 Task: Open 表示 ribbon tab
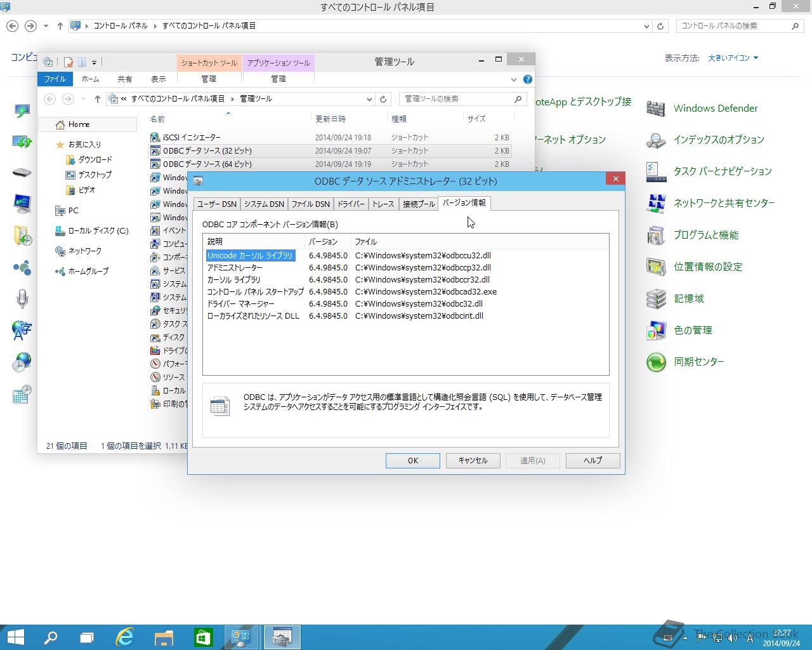point(159,79)
